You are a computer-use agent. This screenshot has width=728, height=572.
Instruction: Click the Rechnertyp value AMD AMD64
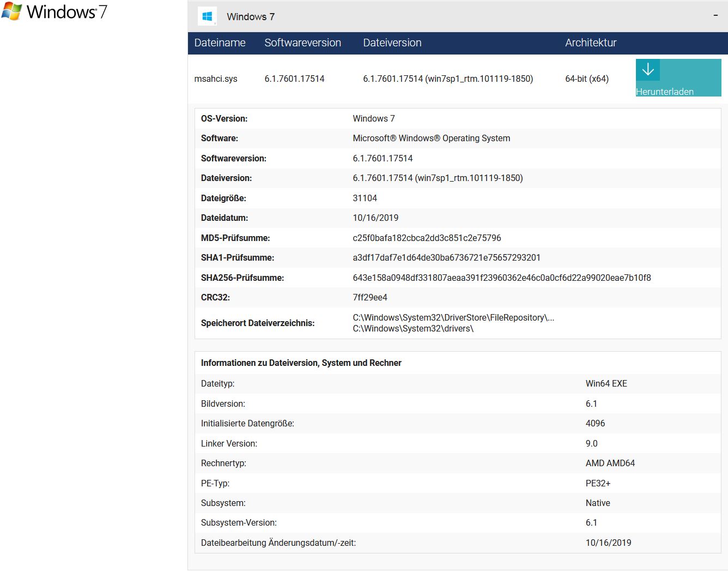pyautogui.click(x=610, y=463)
